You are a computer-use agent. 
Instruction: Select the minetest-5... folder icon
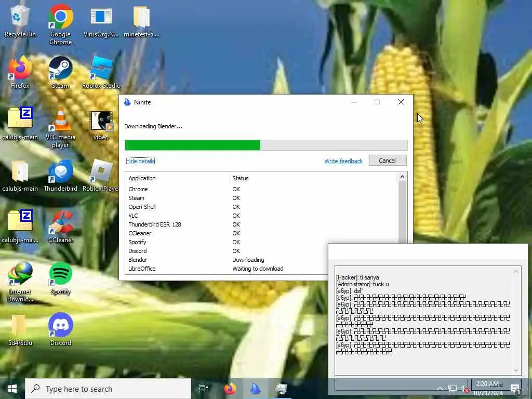point(141,21)
